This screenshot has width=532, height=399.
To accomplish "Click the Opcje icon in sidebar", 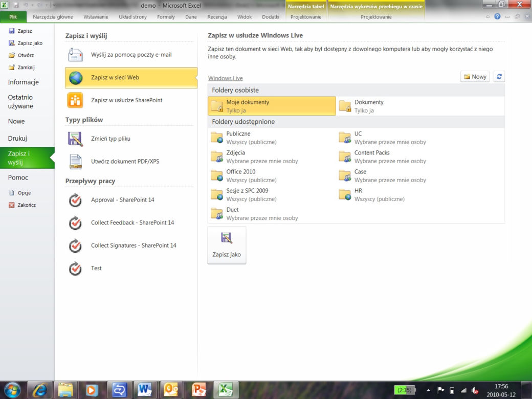I will [x=12, y=193].
